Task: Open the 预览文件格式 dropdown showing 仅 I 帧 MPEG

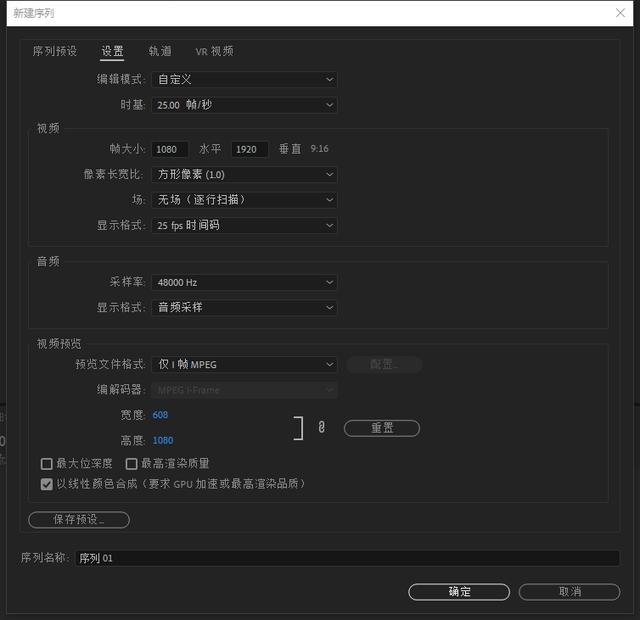Action: (244, 364)
